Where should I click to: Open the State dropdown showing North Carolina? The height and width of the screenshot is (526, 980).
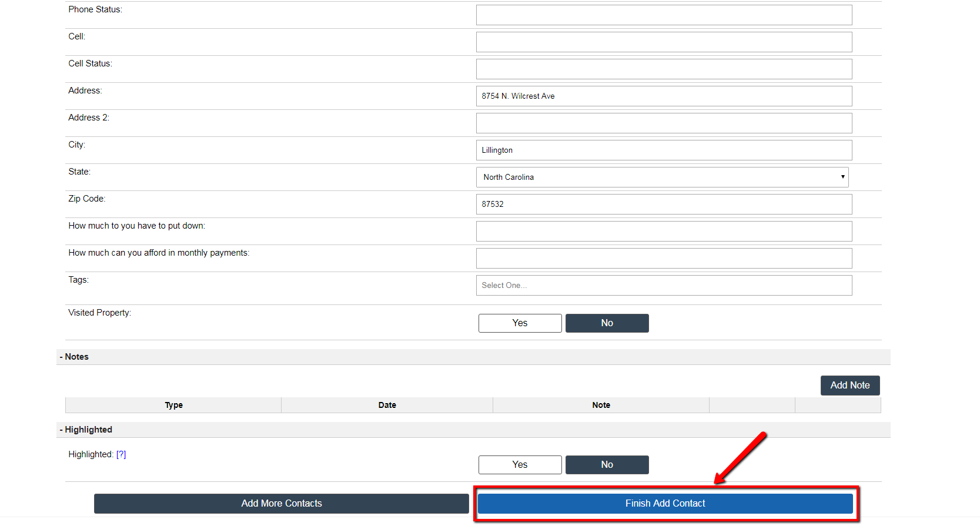click(x=662, y=177)
